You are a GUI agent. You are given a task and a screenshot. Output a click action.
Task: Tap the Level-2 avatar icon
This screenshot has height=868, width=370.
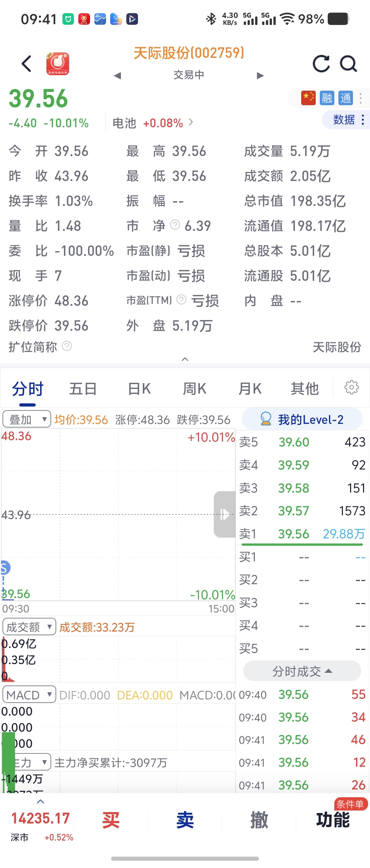tap(266, 419)
